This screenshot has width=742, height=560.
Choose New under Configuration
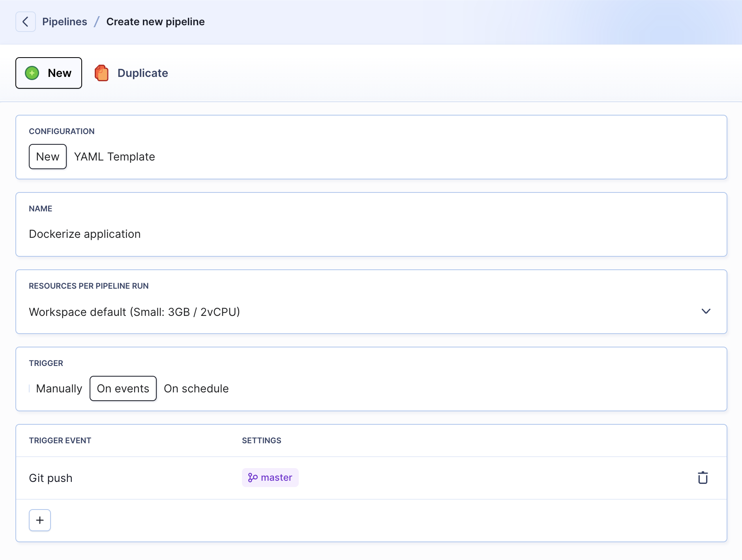(48, 157)
